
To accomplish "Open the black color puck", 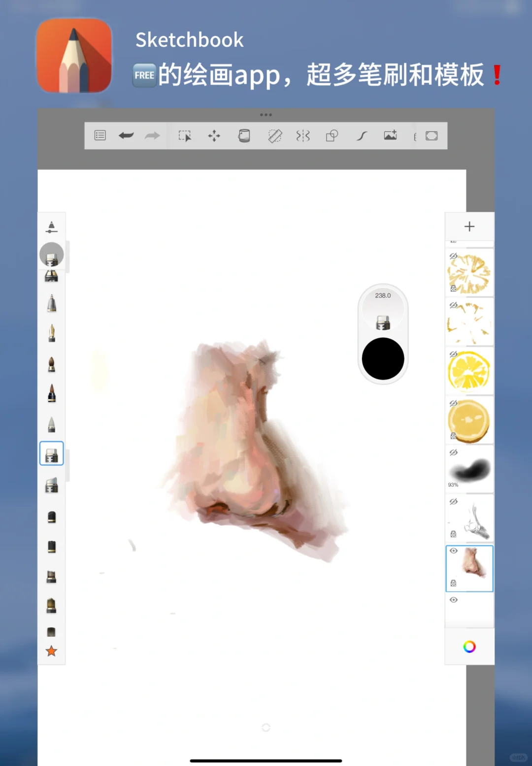I will [x=383, y=358].
